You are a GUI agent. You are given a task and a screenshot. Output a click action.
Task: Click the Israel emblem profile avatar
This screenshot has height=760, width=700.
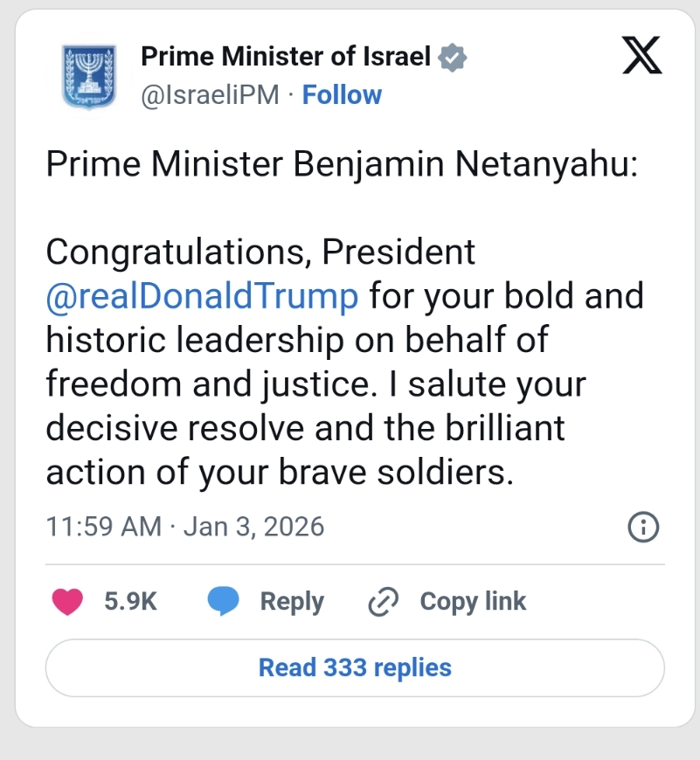[89, 77]
